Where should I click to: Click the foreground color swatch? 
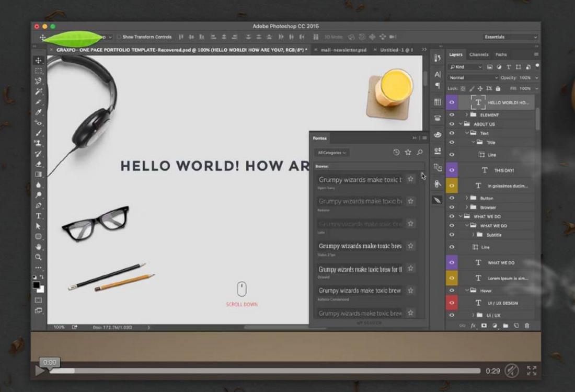click(37, 285)
